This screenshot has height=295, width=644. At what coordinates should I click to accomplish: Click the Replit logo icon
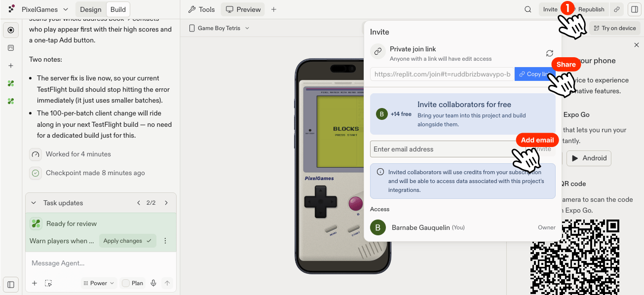(x=11, y=9)
